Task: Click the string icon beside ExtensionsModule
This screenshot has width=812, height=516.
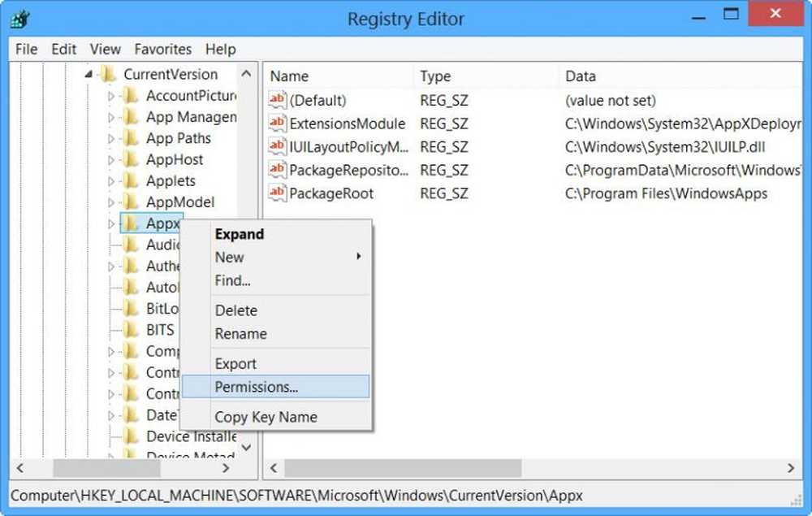Action: pos(278,124)
